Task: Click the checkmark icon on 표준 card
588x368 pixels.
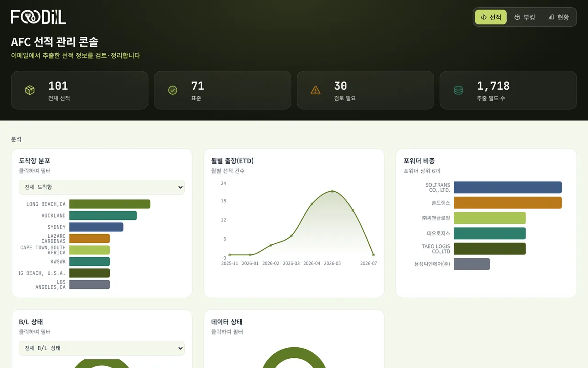Action: [x=173, y=90]
